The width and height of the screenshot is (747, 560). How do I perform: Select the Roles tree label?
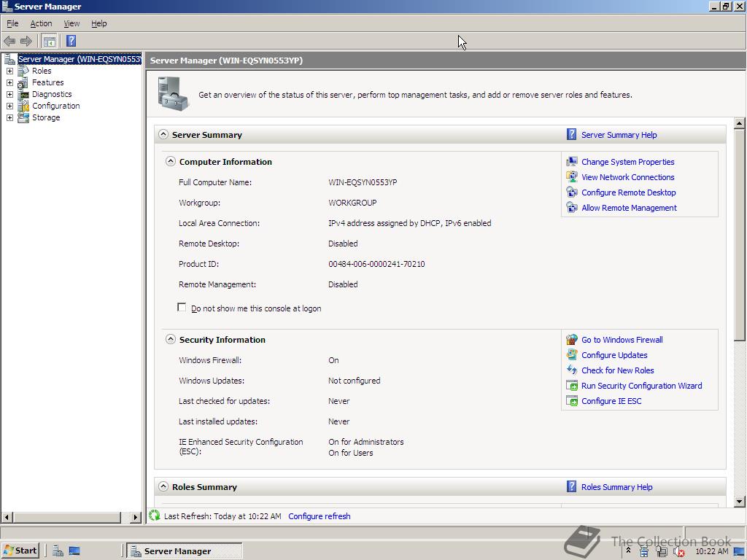[x=42, y=71]
